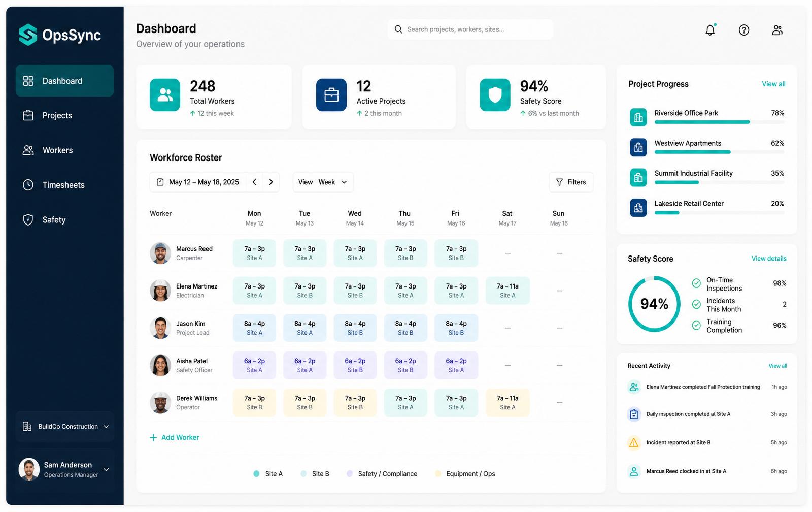Expand the BuildCo Construction selector

65,426
